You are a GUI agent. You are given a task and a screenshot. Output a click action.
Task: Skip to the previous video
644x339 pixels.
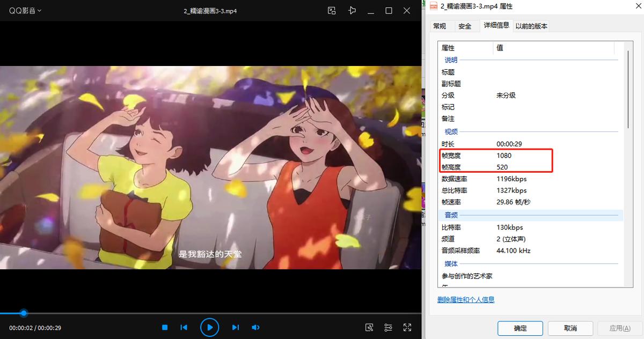click(184, 327)
